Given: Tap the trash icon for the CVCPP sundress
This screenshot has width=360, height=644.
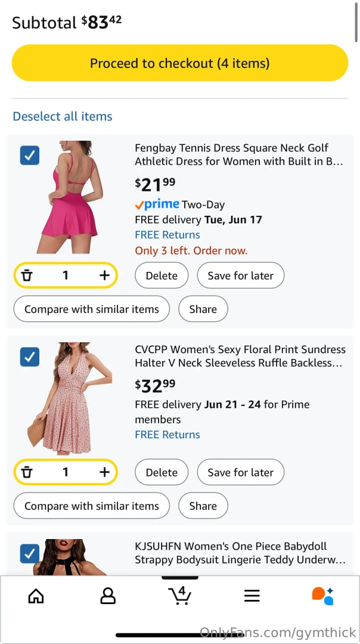Looking at the screenshot, I should (x=27, y=472).
